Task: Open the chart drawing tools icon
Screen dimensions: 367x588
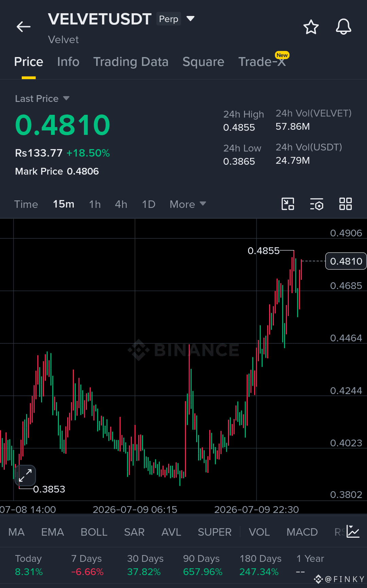Action: [288, 204]
